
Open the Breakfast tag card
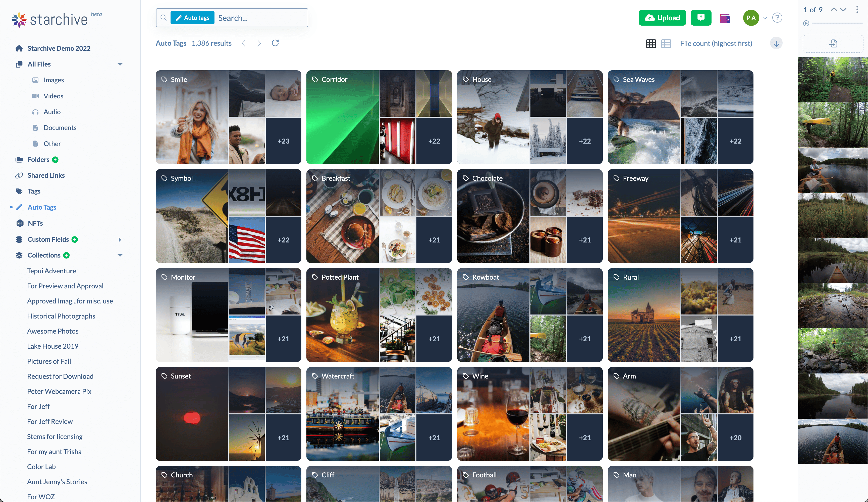pos(379,216)
